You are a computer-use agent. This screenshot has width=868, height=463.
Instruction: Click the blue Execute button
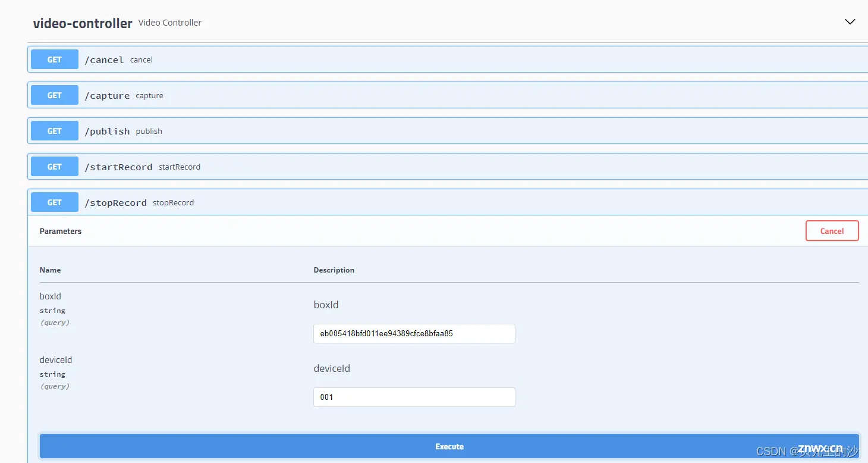pyautogui.click(x=449, y=446)
